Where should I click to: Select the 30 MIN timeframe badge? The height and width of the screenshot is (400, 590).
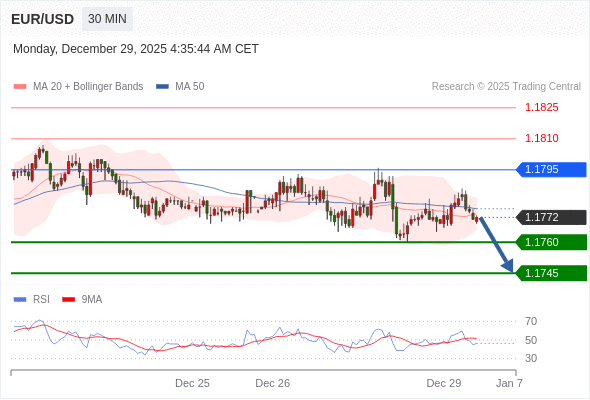[x=107, y=19]
